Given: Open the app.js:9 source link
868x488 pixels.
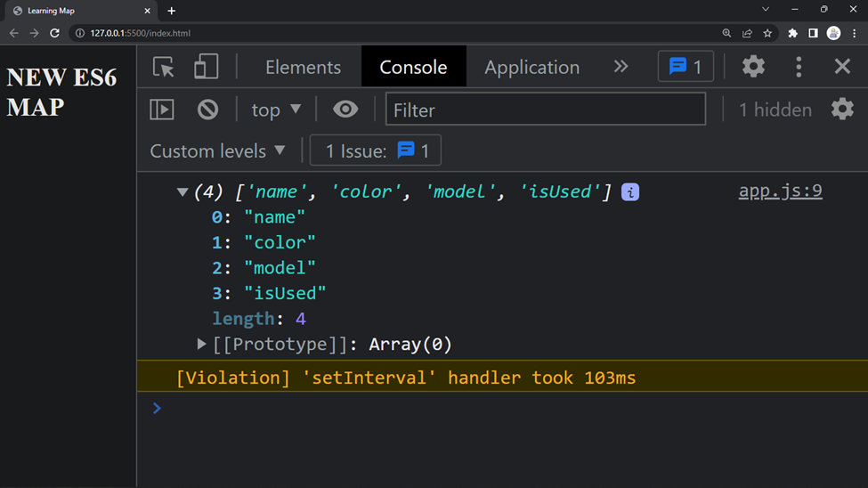Looking at the screenshot, I should [x=780, y=191].
